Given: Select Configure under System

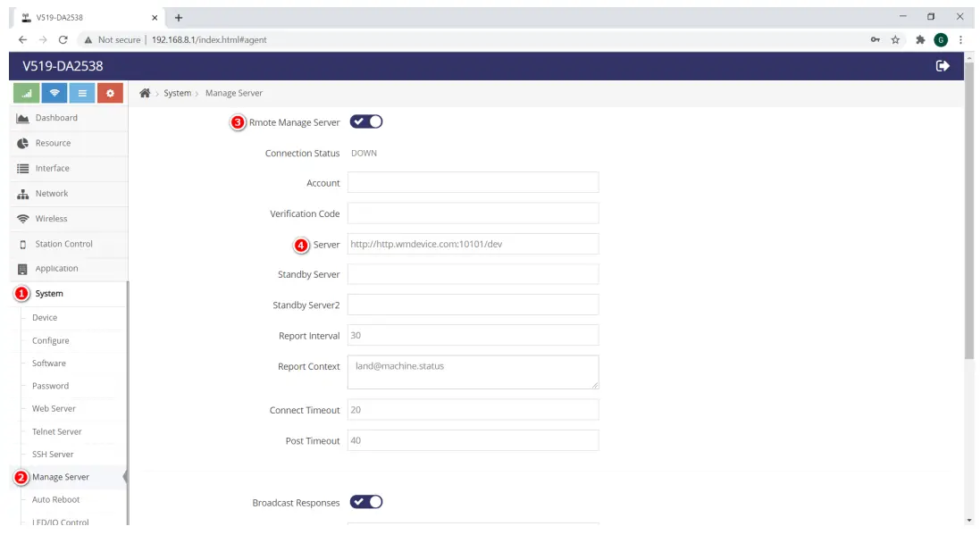Looking at the screenshot, I should [x=51, y=340].
